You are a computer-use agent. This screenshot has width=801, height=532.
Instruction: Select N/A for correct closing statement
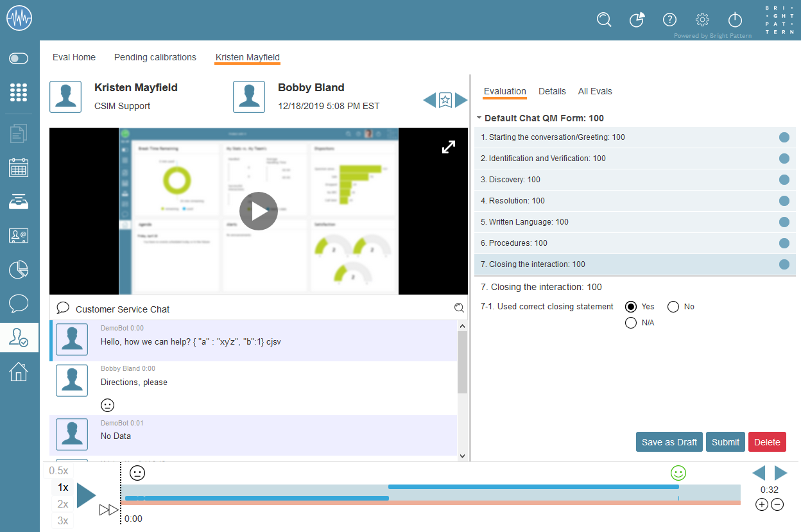pos(631,323)
